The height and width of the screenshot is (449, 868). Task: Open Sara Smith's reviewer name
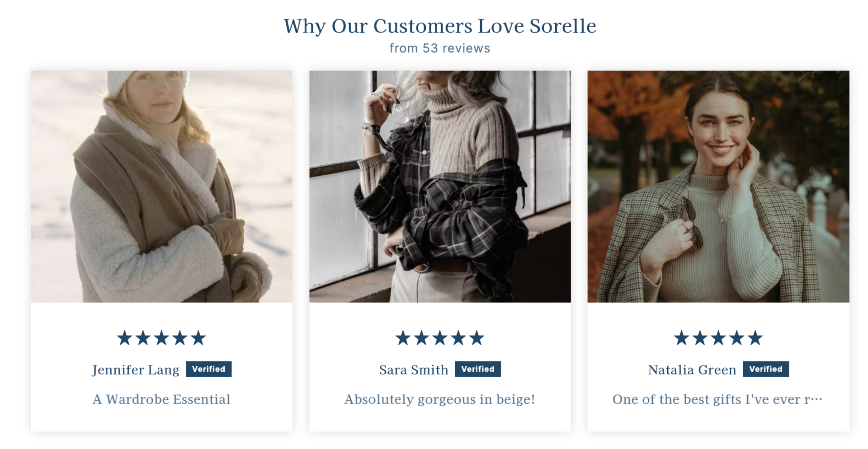[x=414, y=370]
